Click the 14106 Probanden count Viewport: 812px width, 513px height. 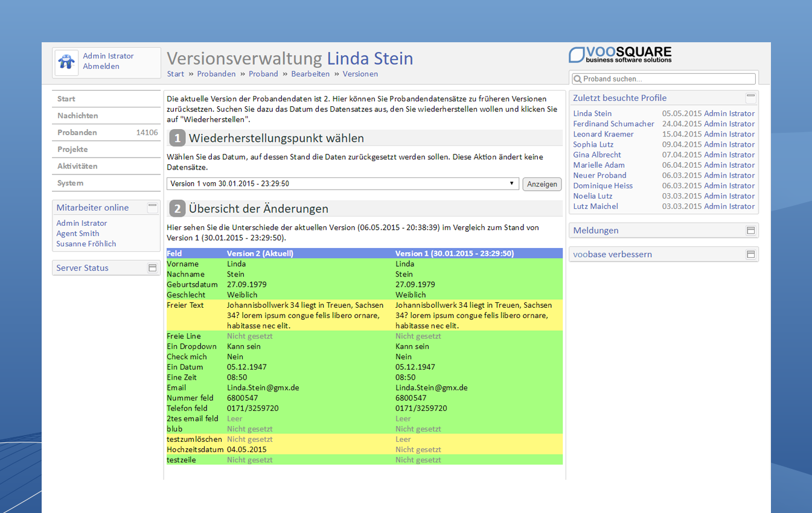[x=147, y=133]
